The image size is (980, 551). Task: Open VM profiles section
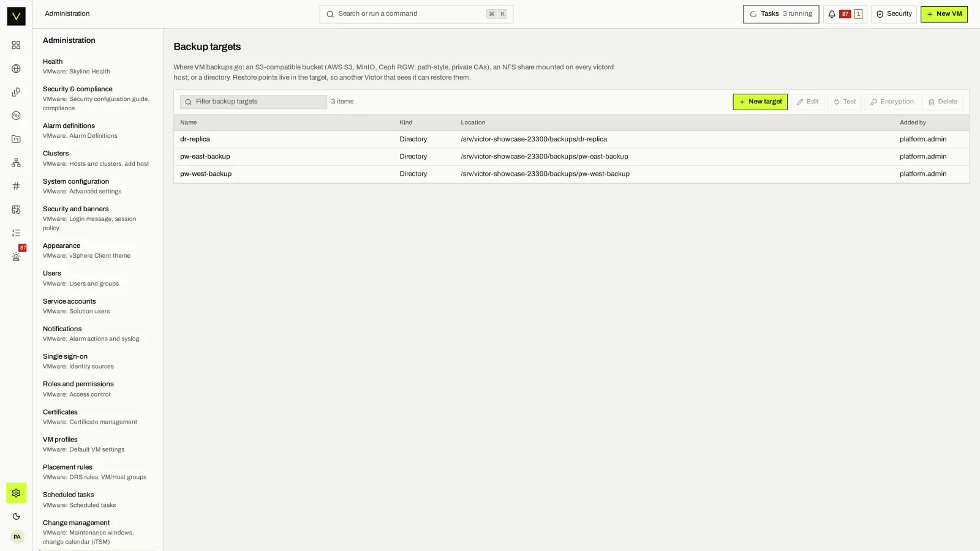[97, 444]
